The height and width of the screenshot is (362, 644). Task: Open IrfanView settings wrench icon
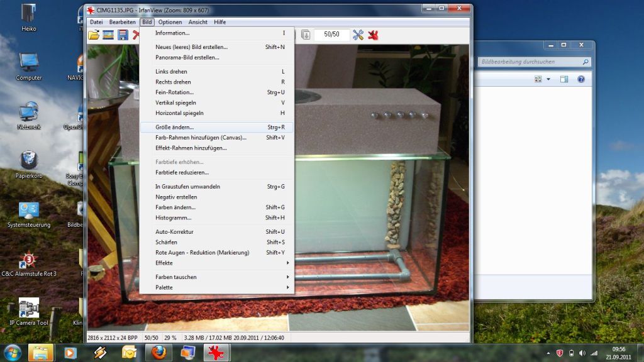[358, 35]
